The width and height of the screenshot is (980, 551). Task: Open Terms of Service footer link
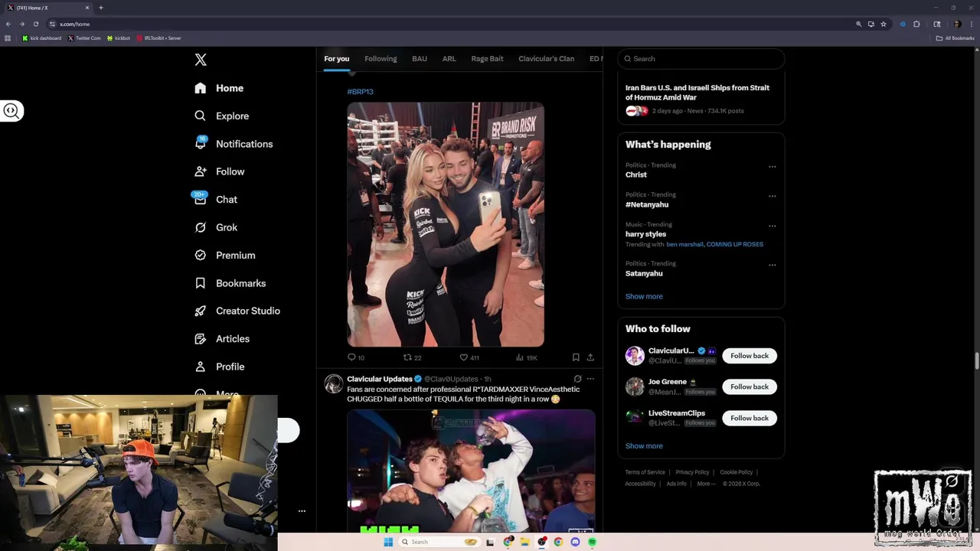pos(645,472)
